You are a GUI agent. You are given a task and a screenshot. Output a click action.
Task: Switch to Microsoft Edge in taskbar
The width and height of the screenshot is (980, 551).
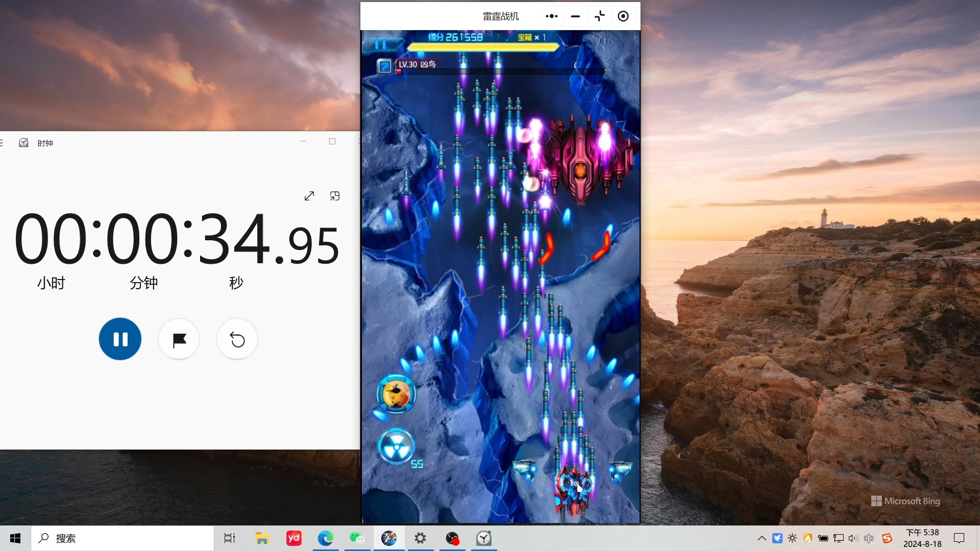click(x=326, y=538)
